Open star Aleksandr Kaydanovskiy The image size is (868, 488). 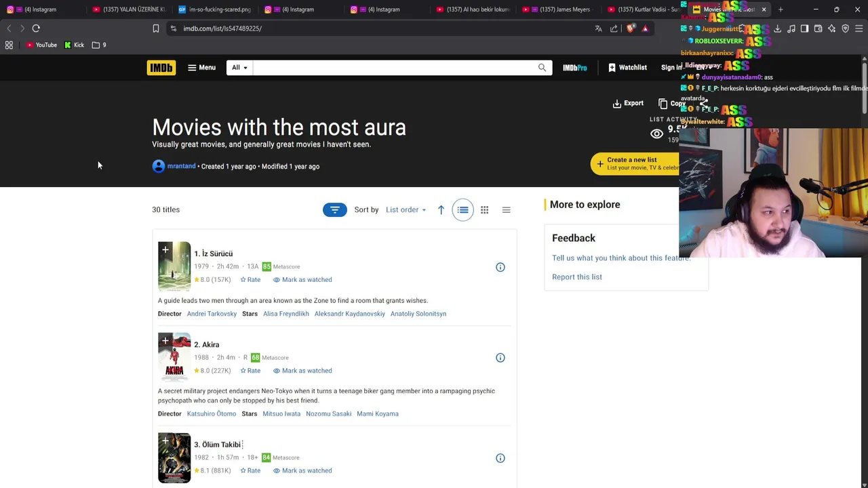[349, 314]
